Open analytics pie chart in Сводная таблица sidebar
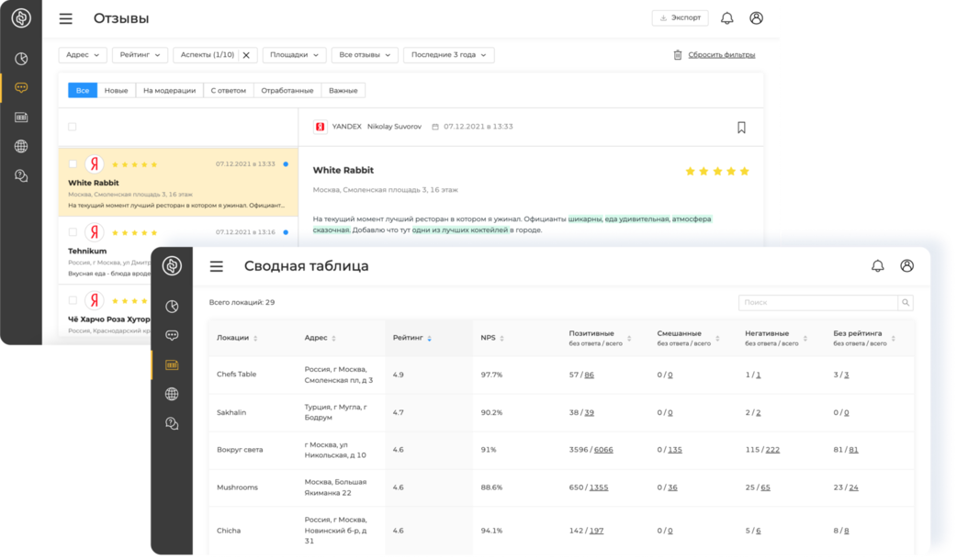The width and height of the screenshot is (957, 560). [x=172, y=307]
